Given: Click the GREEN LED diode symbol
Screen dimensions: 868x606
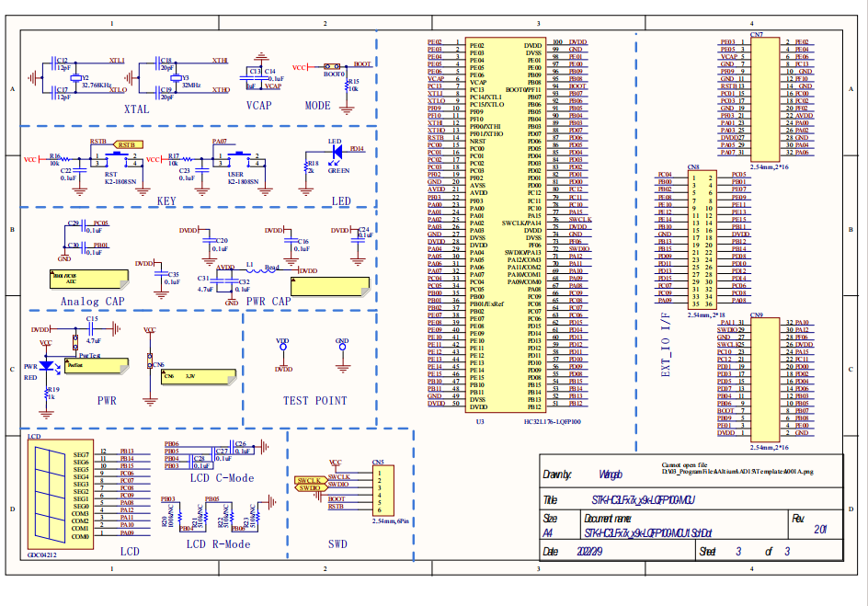Looking at the screenshot, I should coord(336,151).
